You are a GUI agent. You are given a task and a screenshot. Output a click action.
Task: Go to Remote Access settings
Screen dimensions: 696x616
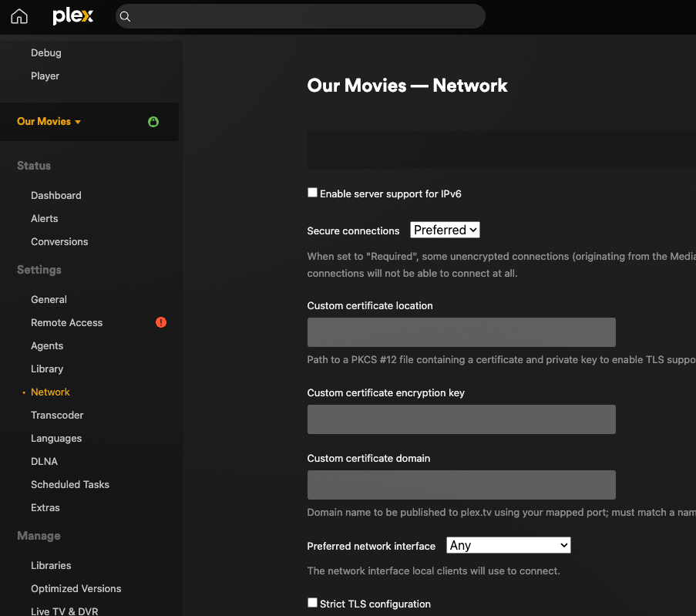[x=66, y=322]
